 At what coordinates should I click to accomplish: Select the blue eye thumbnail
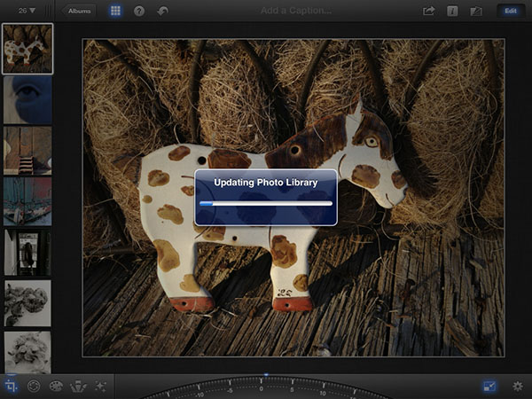pos(27,99)
